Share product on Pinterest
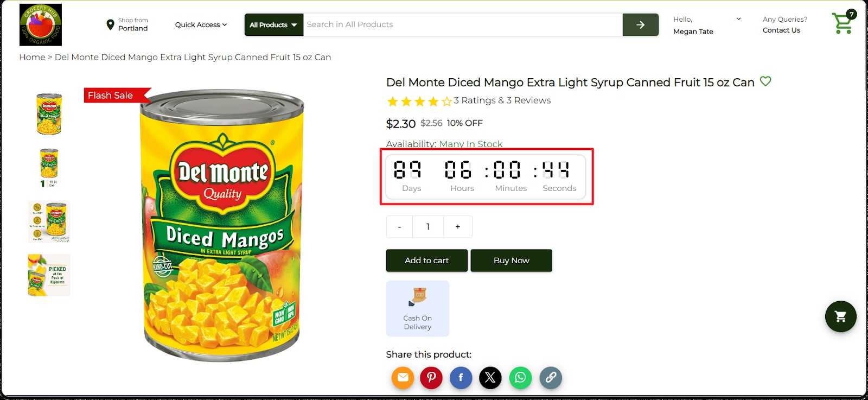Screen dimensions: 868x400 (431, 378)
